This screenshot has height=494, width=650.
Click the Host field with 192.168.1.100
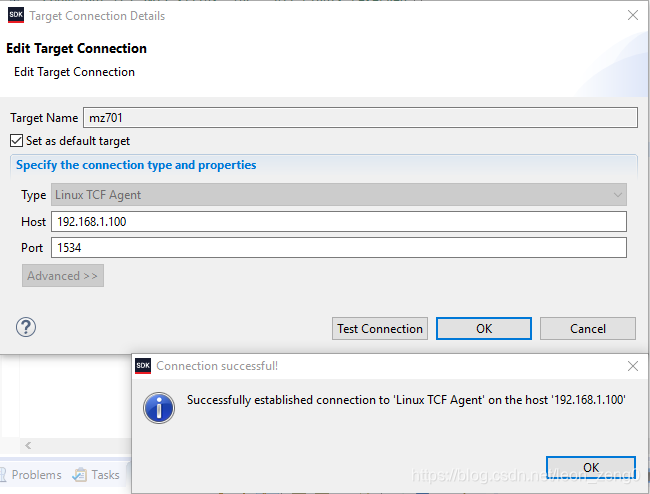339,222
